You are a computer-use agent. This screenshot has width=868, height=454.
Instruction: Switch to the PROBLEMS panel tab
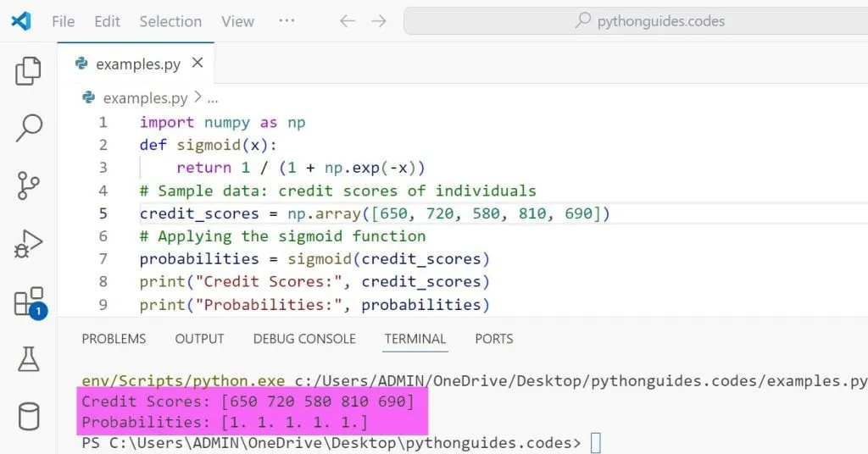point(114,339)
